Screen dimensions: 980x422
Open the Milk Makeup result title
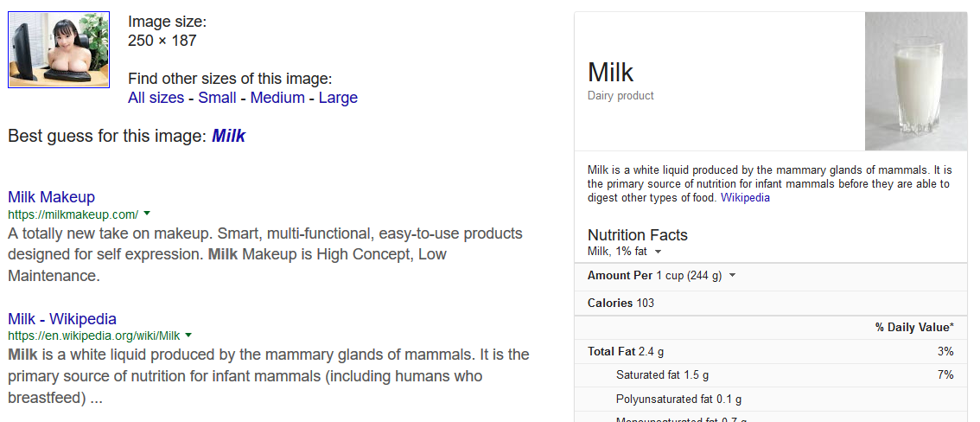[51, 197]
